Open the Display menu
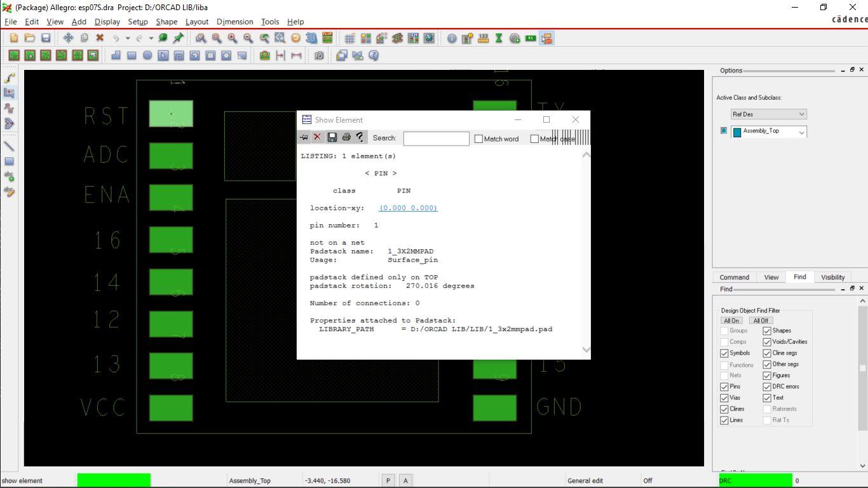This screenshot has width=868, height=488. click(107, 22)
